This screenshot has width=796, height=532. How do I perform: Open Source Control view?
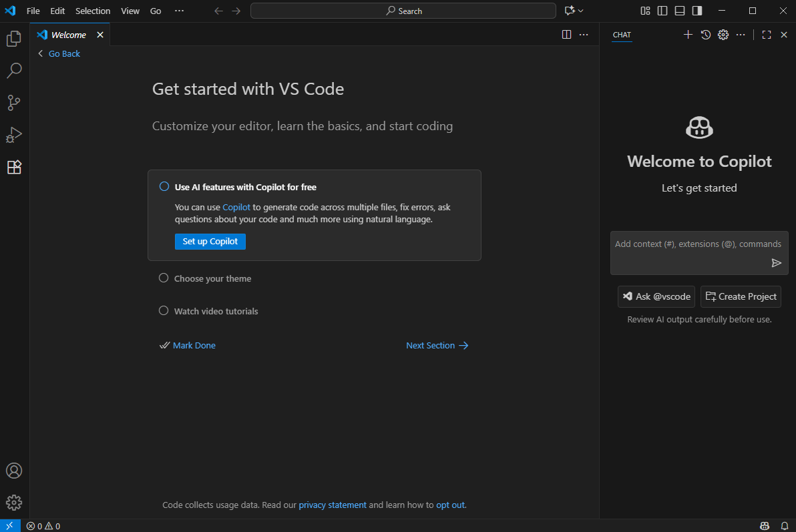click(x=14, y=103)
